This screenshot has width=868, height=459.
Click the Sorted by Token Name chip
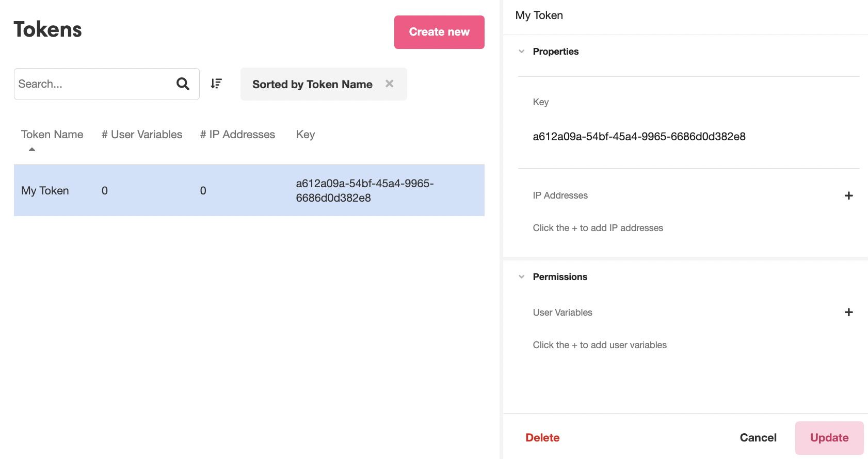click(312, 84)
